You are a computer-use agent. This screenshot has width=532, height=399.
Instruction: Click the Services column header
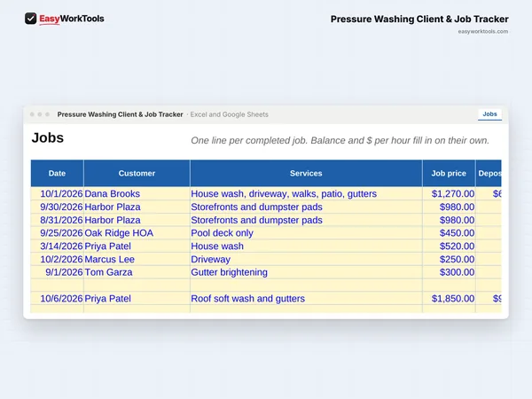click(x=306, y=174)
